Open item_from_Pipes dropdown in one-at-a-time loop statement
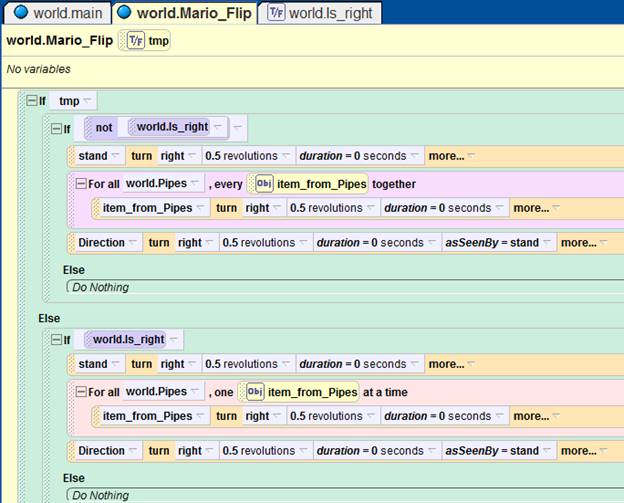The image size is (624, 503). [x=201, y=416]
